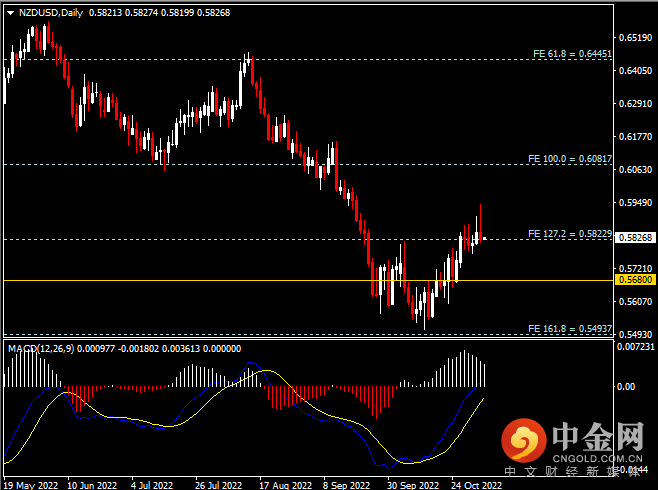The width and height of the screenshot is (658, 490).
Task: Click the MACD(12,26,9) indicator label
Action: click(41, 349)
